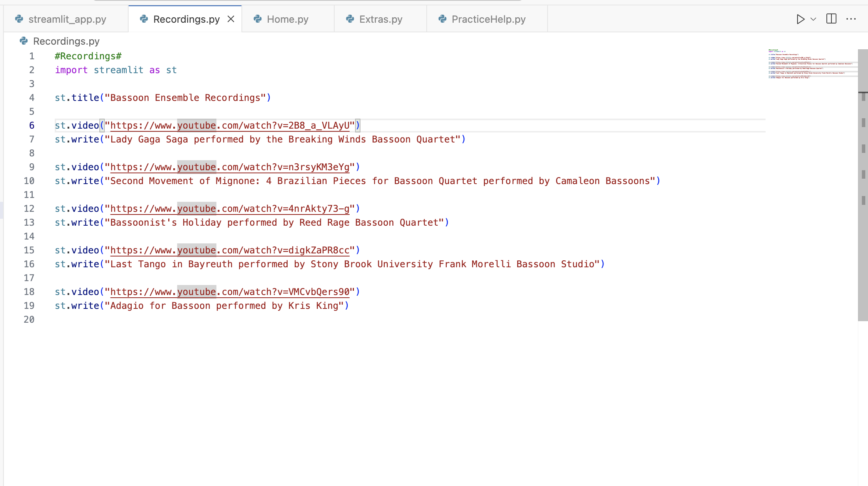Click Recordings.py breadcrumb item

66,41
